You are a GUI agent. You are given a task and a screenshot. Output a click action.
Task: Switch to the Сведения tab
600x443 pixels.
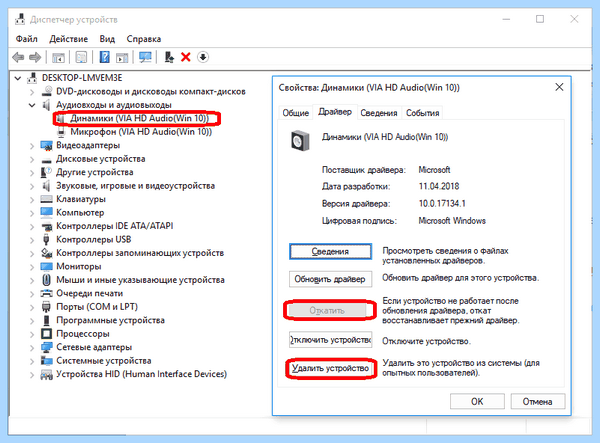379,113
